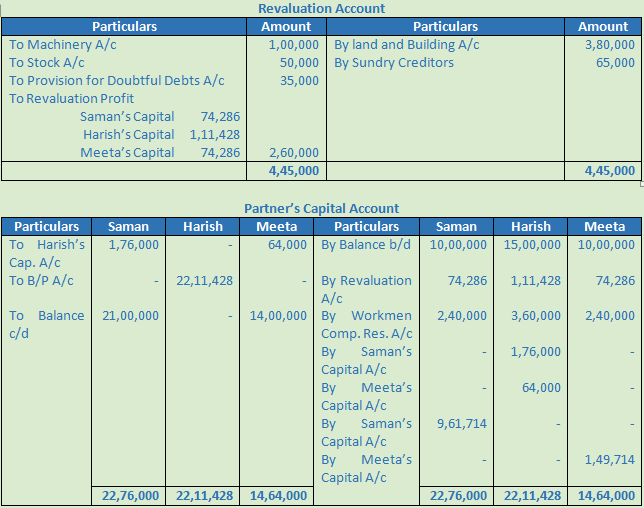
Task: Select Harish's 64,000 credit amount
Action: [541, 388]
